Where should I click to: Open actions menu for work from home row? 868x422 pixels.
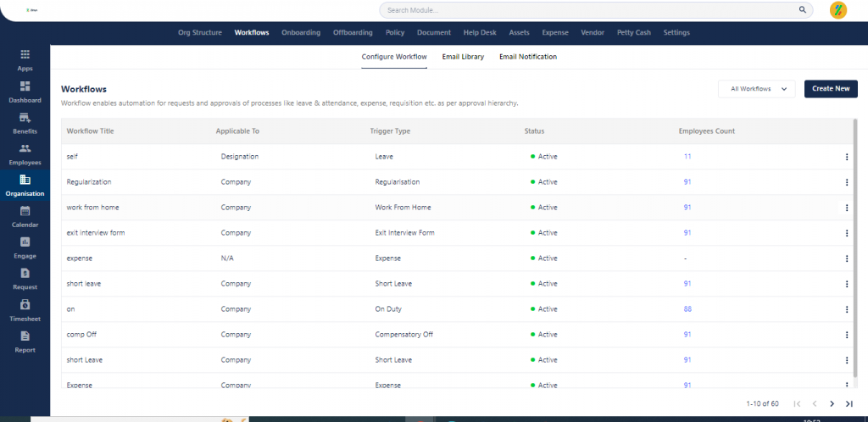(847, 208)
